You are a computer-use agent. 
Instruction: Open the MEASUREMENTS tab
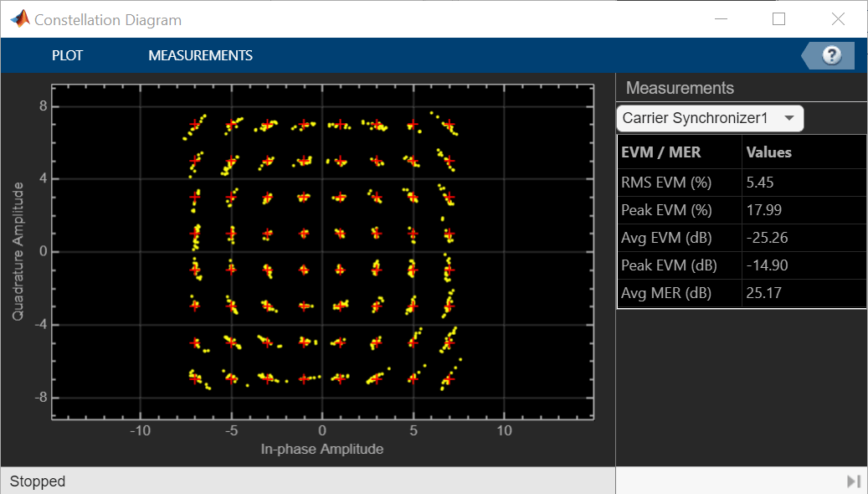(x=200, y=55)
